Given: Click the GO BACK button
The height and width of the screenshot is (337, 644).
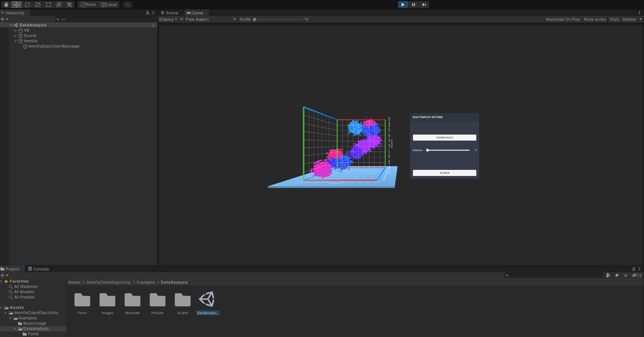Looking at the screenshot, I should [444, 173].
